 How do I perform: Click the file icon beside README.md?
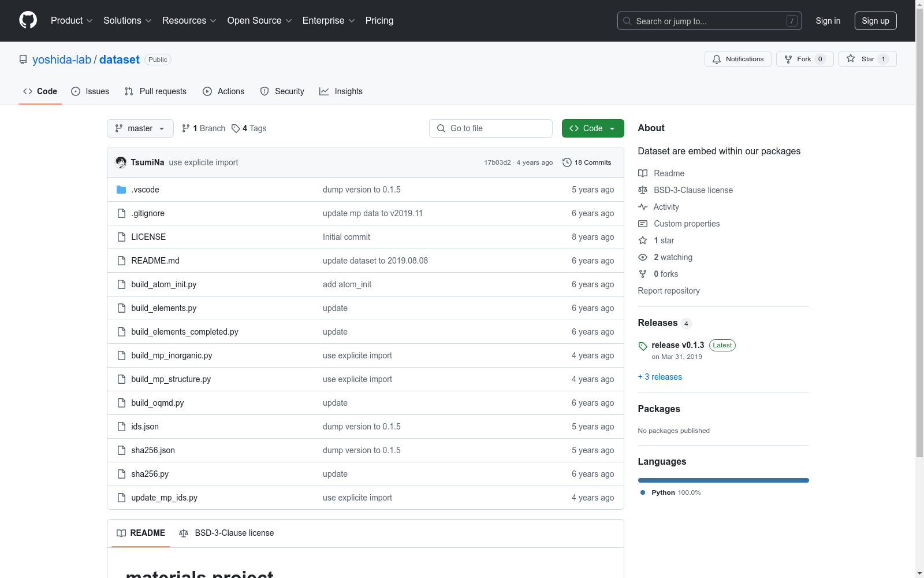[121, 261]
